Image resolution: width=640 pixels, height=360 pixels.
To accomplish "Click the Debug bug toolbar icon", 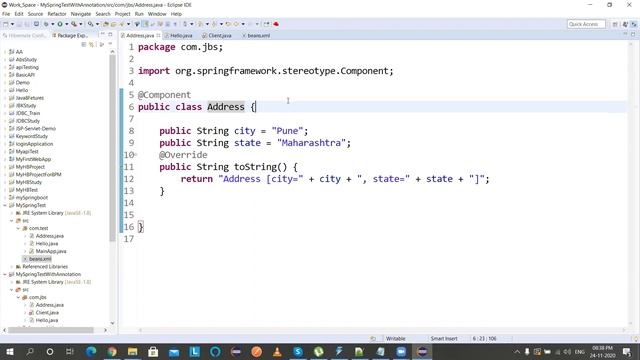I will coord(46,24).
